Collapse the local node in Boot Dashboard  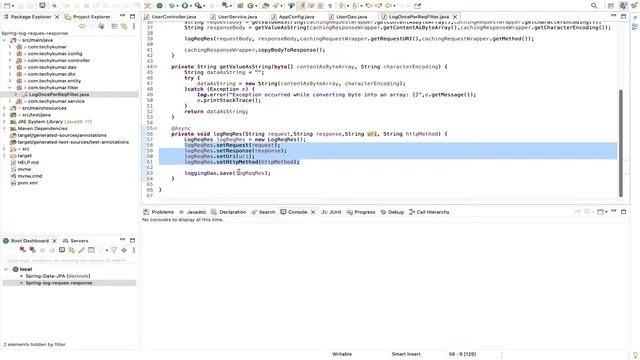point(6,269)
